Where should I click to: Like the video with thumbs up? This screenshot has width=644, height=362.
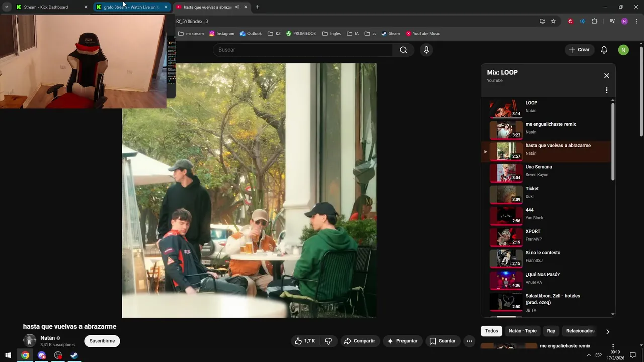point(305,341)
